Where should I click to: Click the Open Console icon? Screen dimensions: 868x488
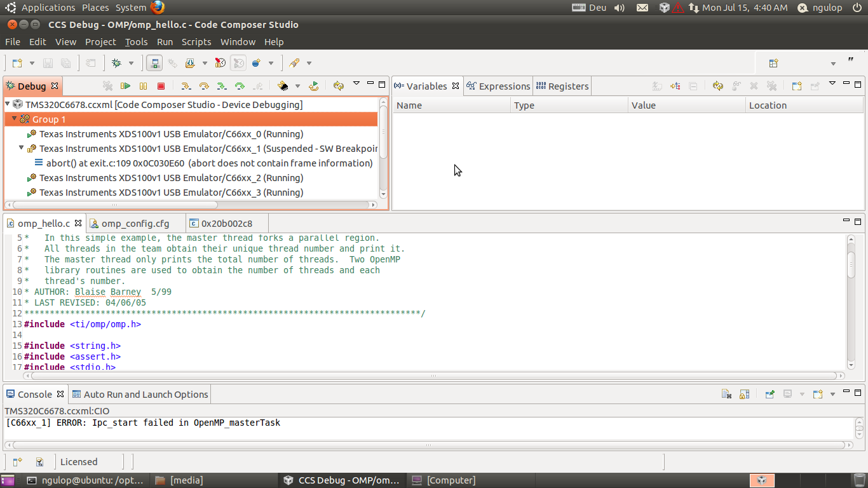(818, 394)
